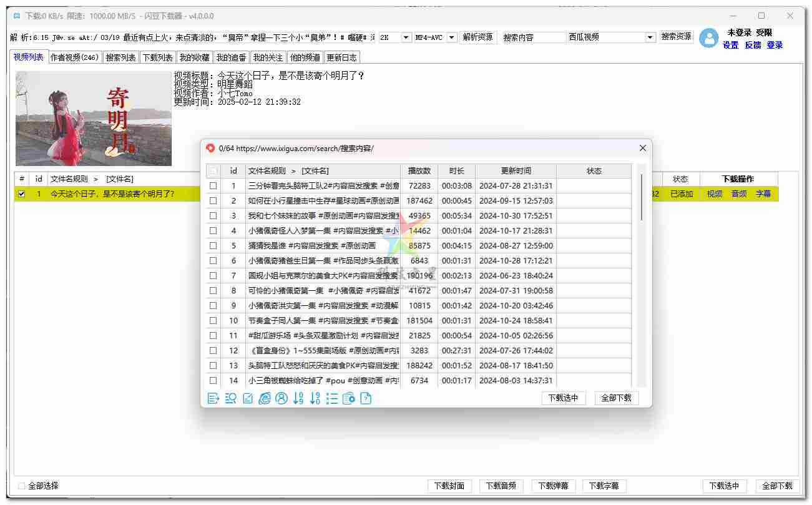
Task: Click the list settings gear icon
Action: point(349,398)
